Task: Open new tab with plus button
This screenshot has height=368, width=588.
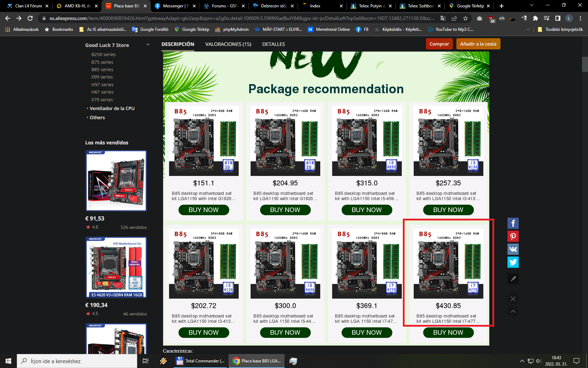Action: pos(502,6)
